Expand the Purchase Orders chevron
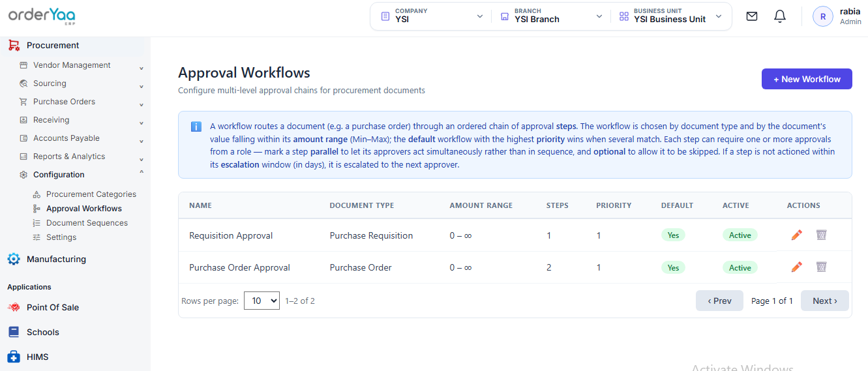This screenshot has width=868, height=371. (142, 104)
